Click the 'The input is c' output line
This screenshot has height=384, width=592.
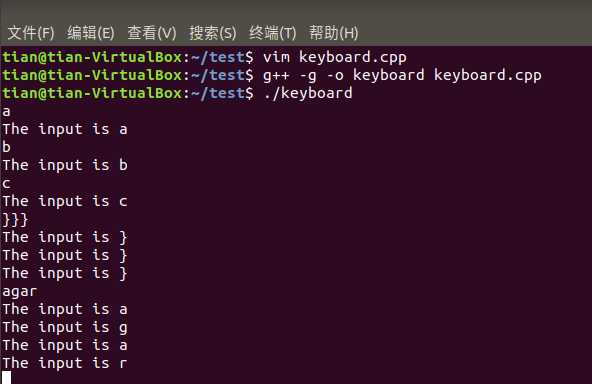tap(65, 201)
